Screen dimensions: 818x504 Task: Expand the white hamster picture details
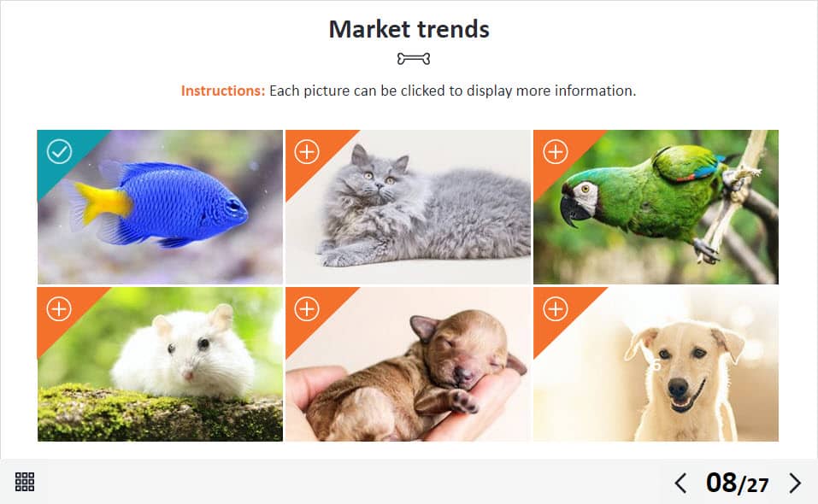coord(160,364)
